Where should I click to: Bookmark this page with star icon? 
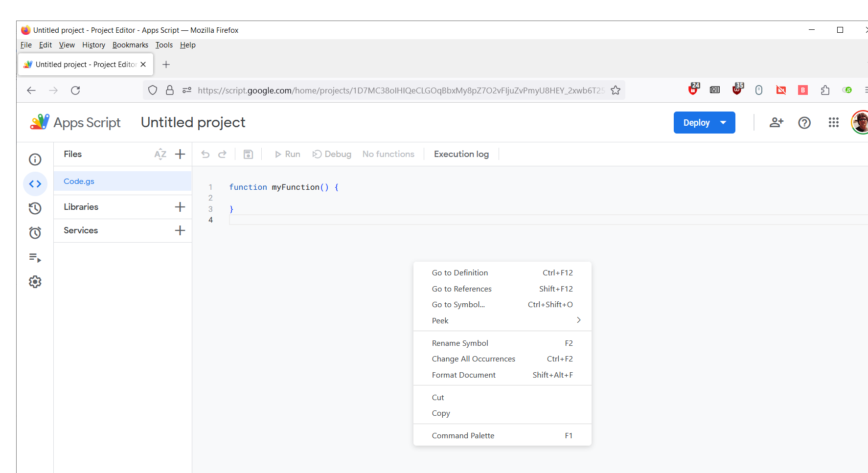[x=616, y=90]
